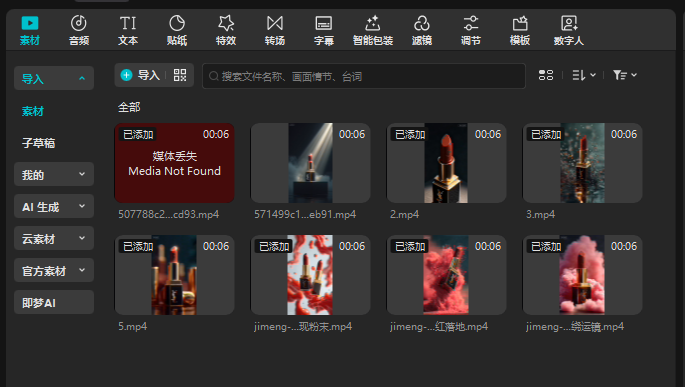Select the jimeng 现粉末.mp4 thumbnail
The height and width of the screenshot is (387, 685).
(310, 275)
